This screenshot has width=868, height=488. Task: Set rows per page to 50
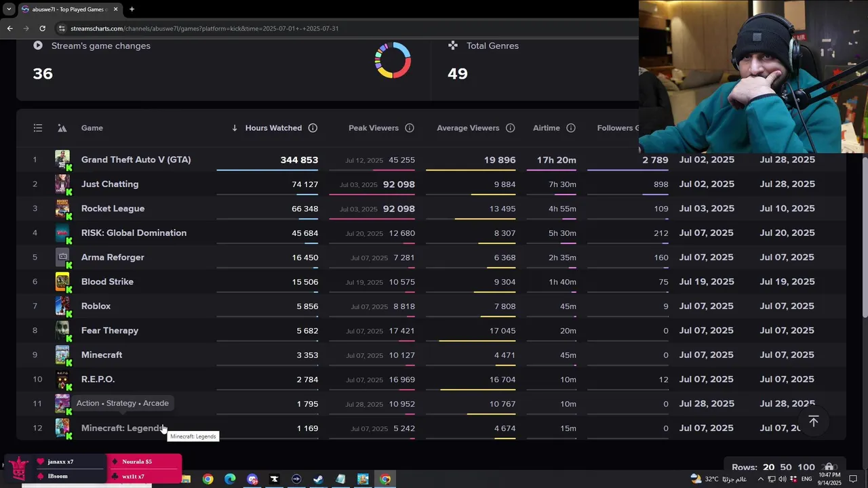click(x=786, y=467)
